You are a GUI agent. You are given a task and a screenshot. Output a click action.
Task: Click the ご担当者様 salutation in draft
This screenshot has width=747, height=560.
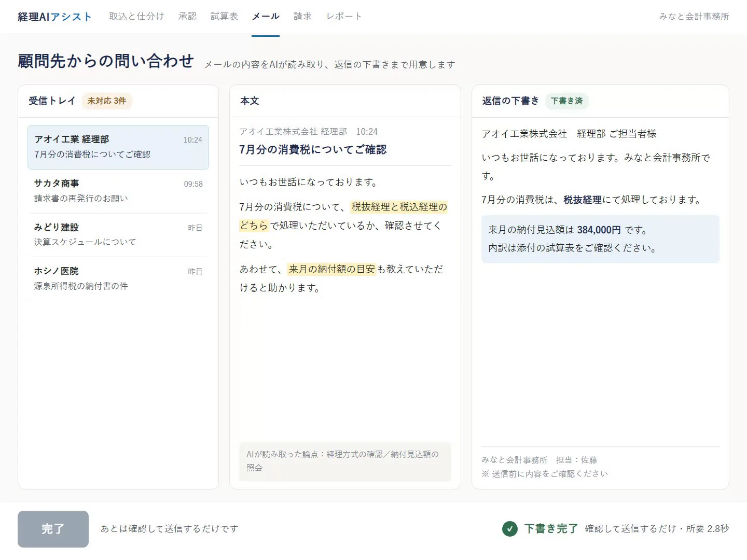click(633, 134)
